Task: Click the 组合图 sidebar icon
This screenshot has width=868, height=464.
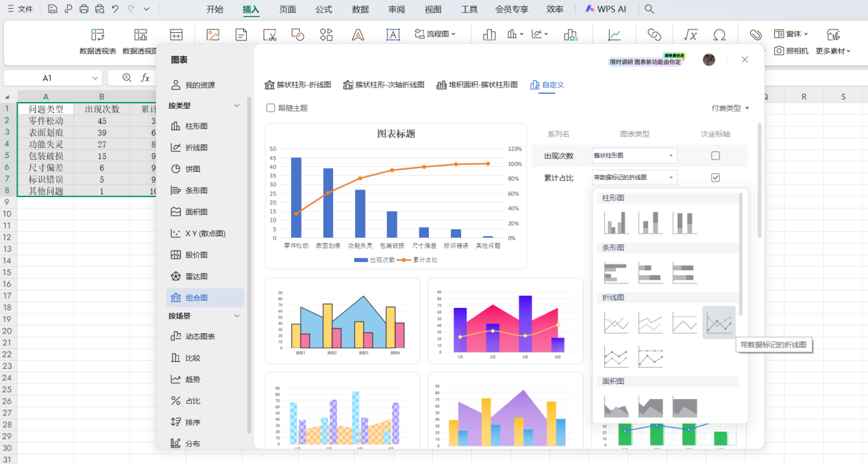Action: [x=194, y=298]
